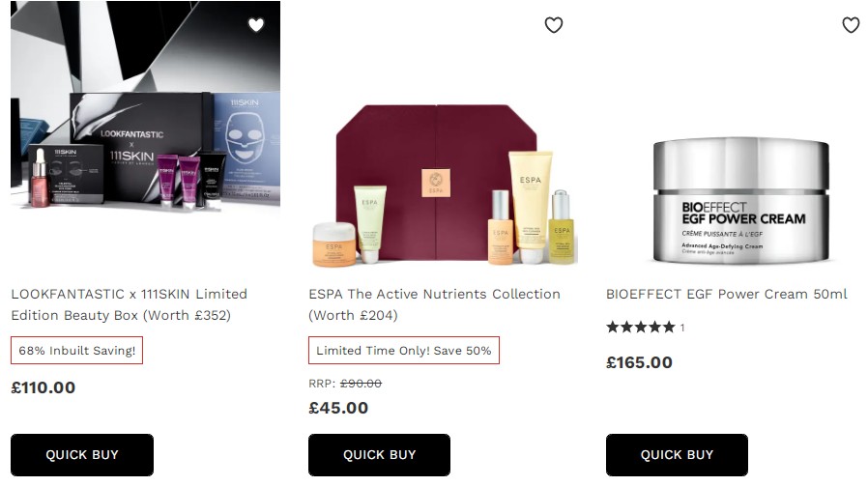View the ESPA burgundy gift box image
The image size is (868, 486).
pos(443,184)
